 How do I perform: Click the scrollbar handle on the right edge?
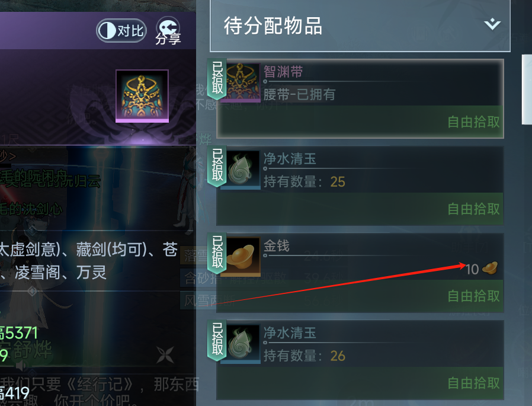[527, 89]
